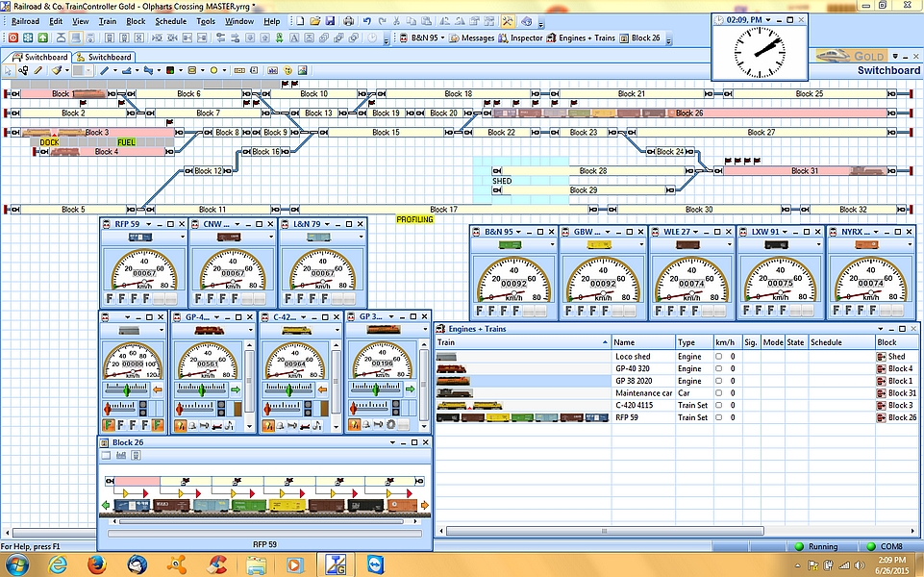This screenshot has width=924, height=577.
Task: Select the arrow pointer tool
Action: (x=9, y=70)
